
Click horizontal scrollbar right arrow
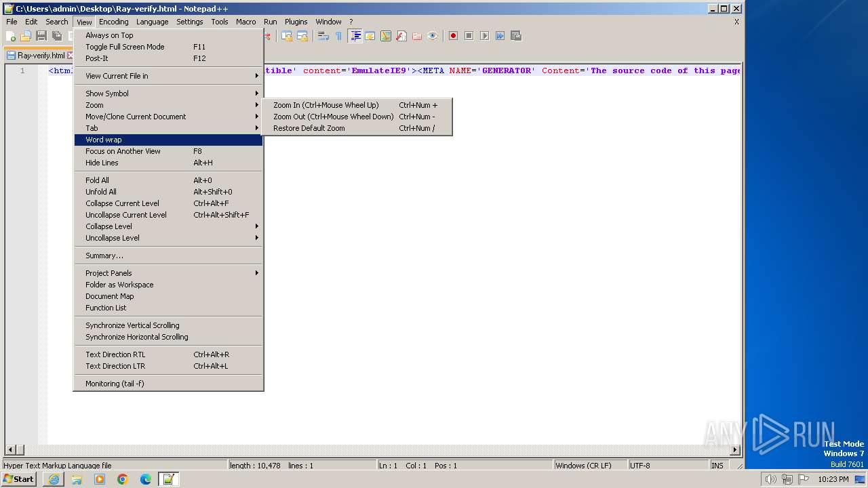tap(735, 450)
